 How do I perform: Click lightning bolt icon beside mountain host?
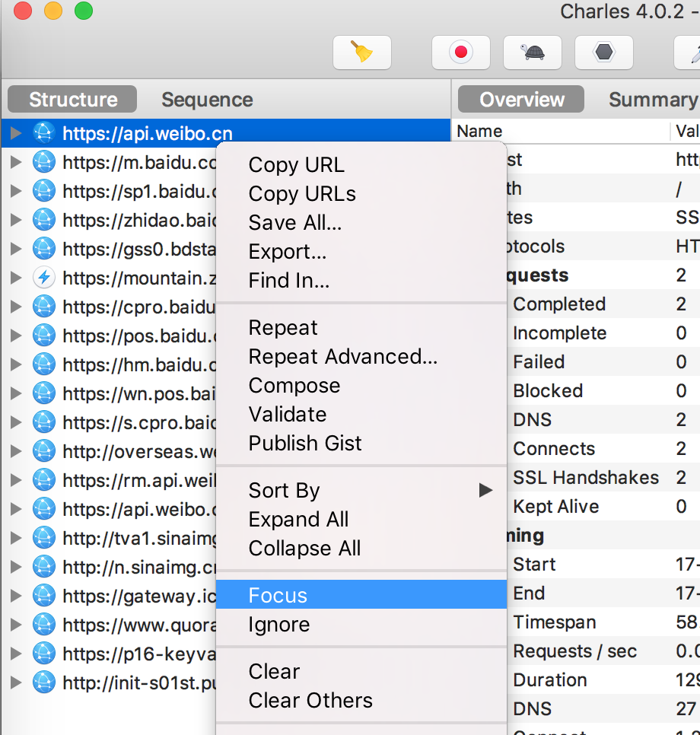point(44,278)
